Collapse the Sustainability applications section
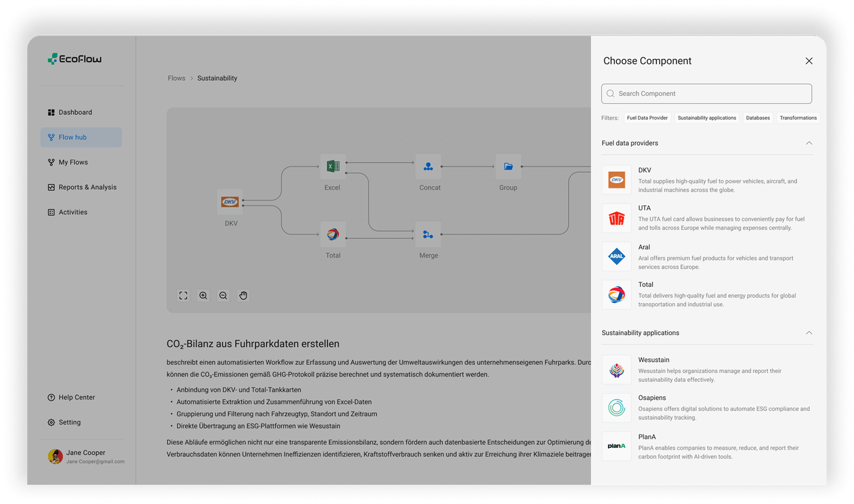Viewport: 854px width, 504px height. (809, 333)
